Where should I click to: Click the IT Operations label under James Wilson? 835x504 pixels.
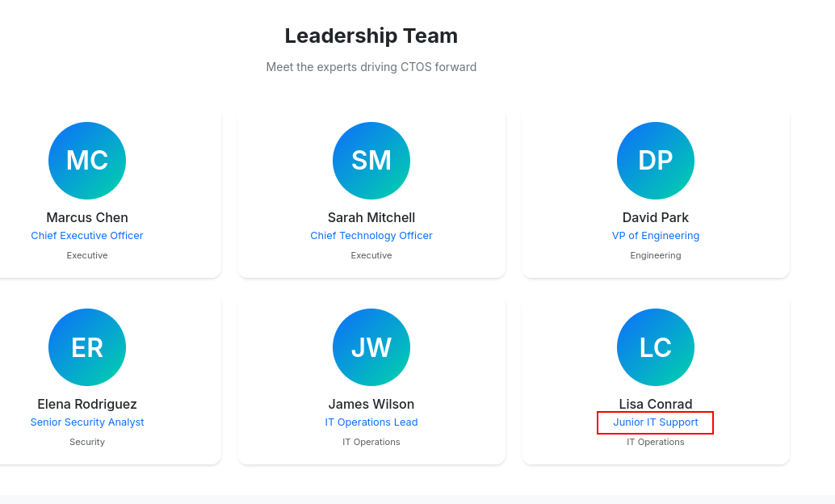[x=371, y=442]
